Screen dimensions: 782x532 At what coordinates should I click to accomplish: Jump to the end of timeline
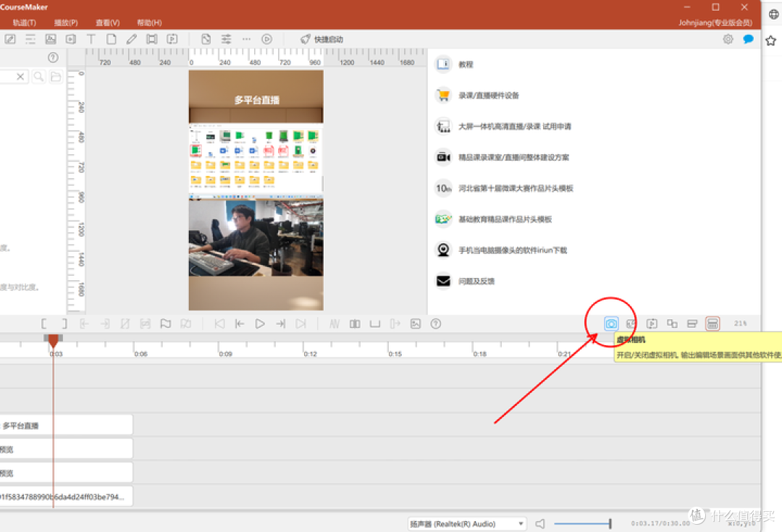300,324
